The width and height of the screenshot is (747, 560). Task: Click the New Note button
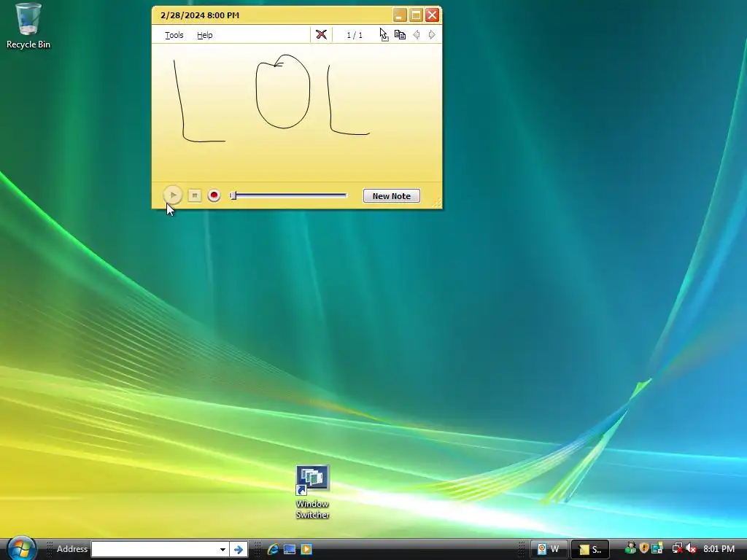(x=392, y=195)
